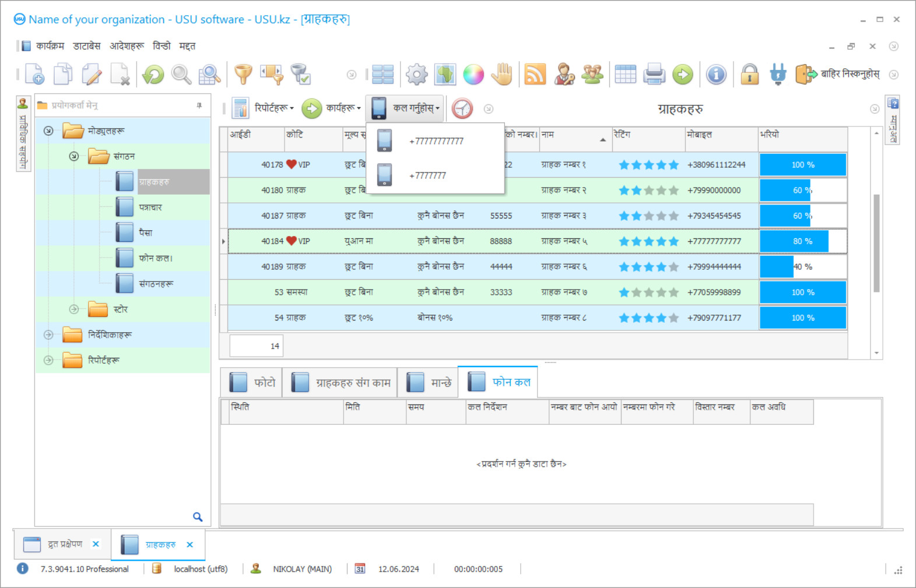
Task: Click the printer icon
Action: tap(654, 74)
